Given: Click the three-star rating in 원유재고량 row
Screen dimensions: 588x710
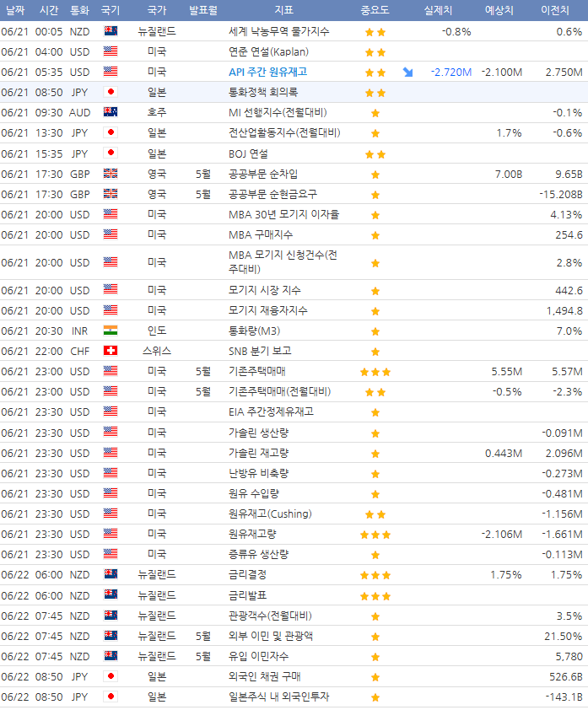Looking at the screenshot, I should coord(375,535).
